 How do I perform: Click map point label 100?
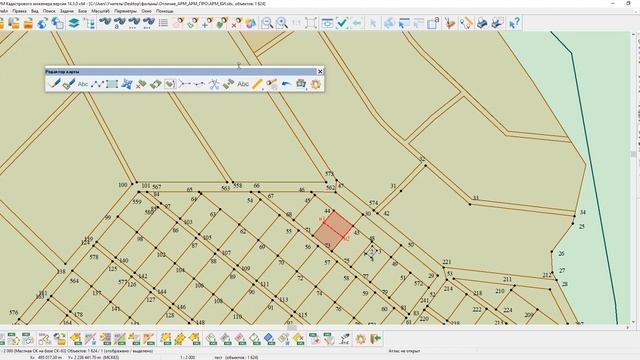122,185
